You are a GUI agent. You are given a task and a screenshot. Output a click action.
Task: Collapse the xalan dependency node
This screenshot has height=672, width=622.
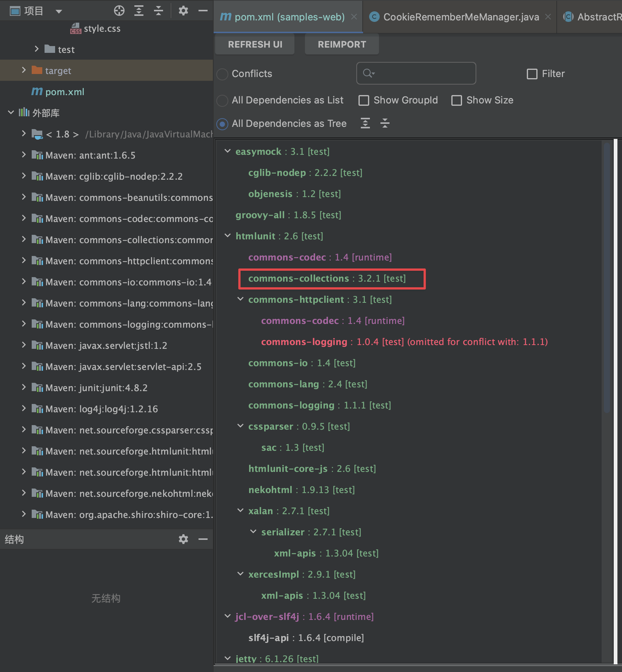tap(240, 510)
